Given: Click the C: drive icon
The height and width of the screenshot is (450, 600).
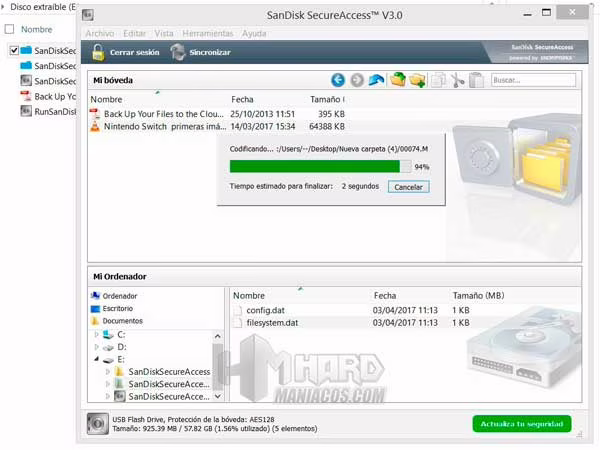Looking at the screenshot, I should click(108, 335).
